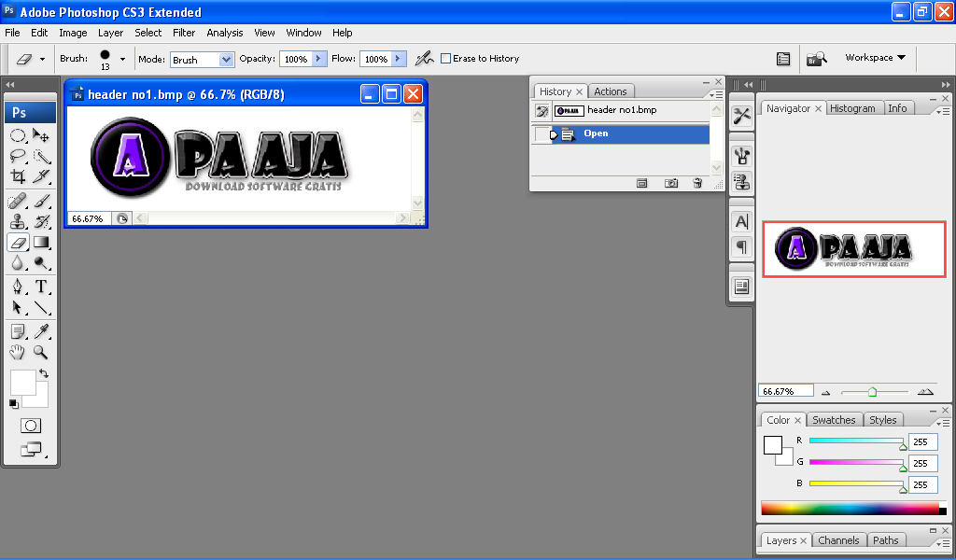Set history brush source for Open state

[541, 133]
